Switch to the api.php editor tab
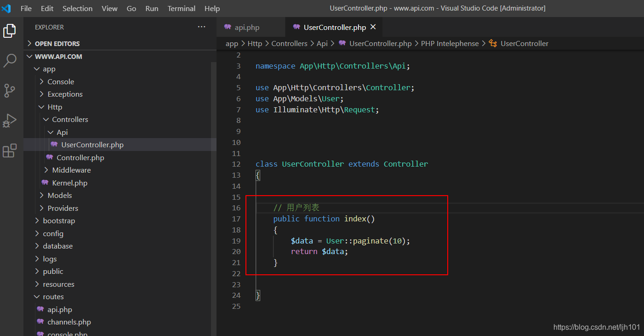Viewport: 644px width, 336px height. click(x=251, y=27)
